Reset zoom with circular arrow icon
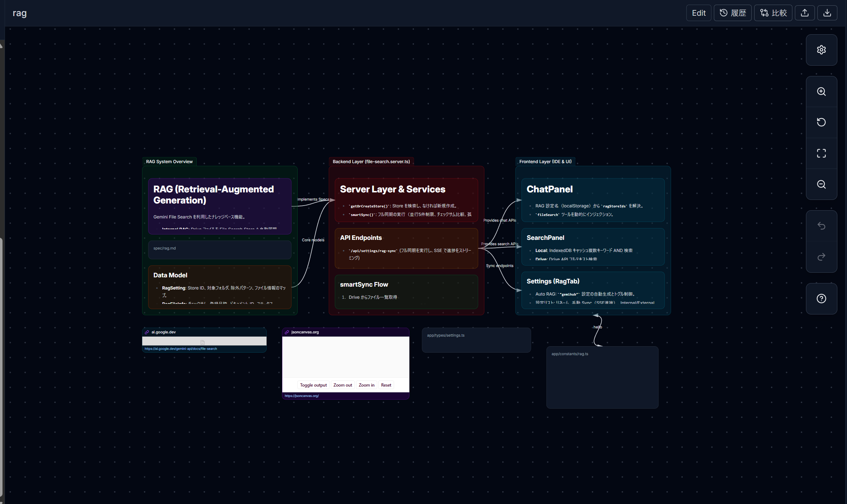Viewport: 847px width, 504px height. tap(821, 122)
